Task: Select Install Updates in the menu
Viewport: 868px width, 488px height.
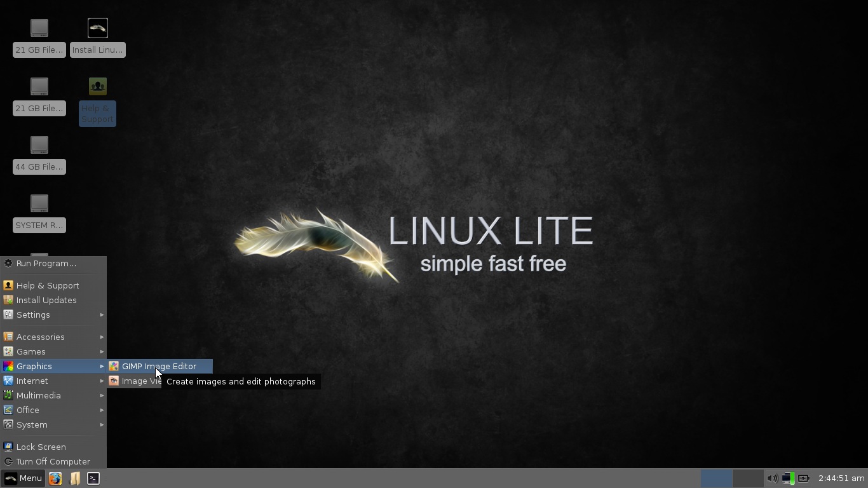Action: click(53, 300)
